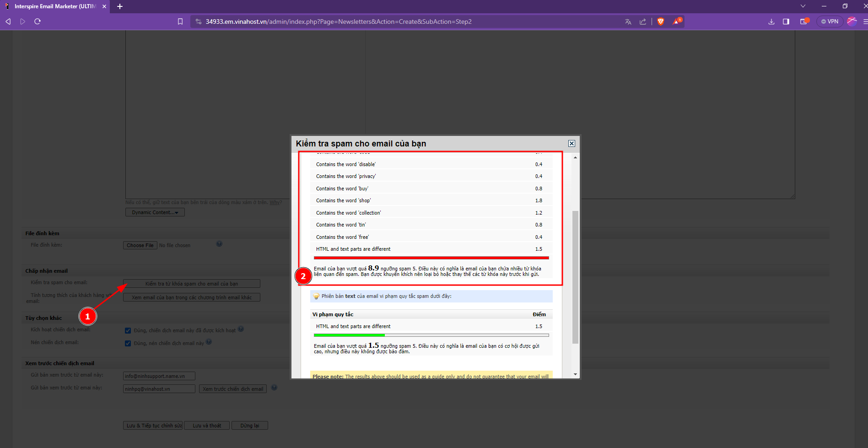
Task: Close the spam check dialog
Action: pyautogui.click(x=571, y=144)
